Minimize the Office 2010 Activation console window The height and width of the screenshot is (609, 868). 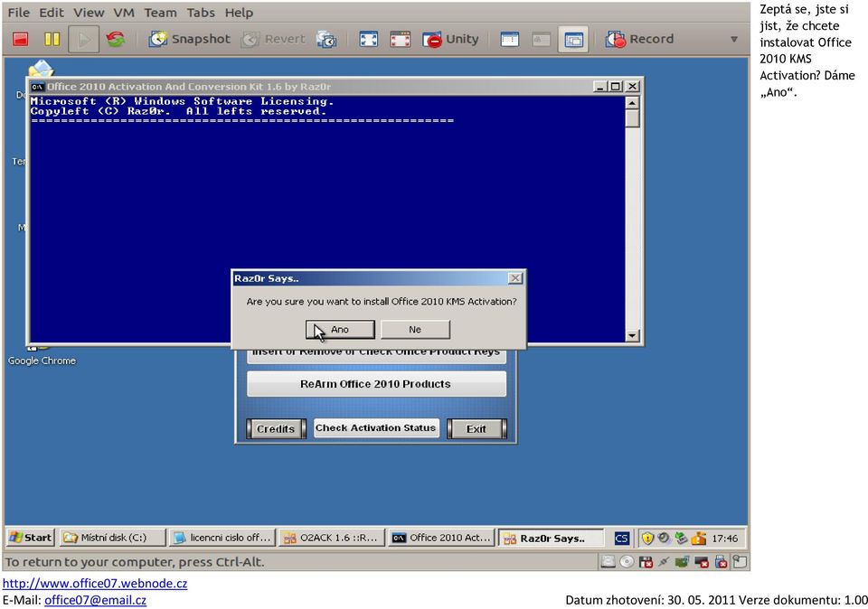click(599, 86)
